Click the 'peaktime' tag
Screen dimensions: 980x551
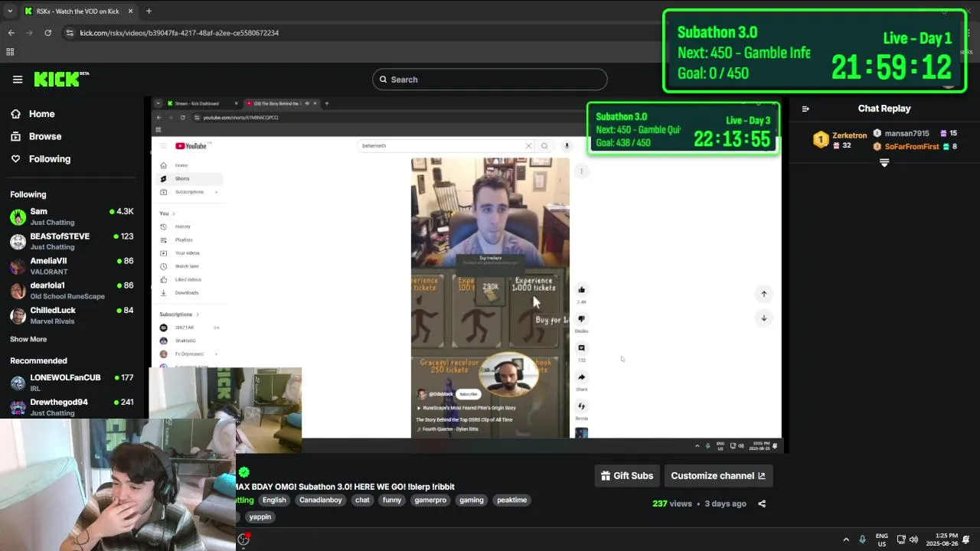(x=511, y=500)
